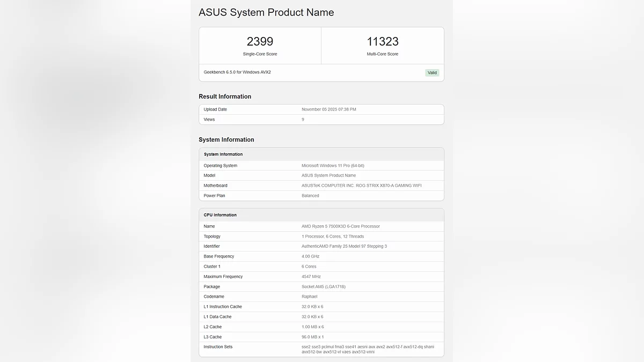This screenshot has height=362, width=644.
Task: Click the 4.00 GHz base frequency value
Action: 310,256
